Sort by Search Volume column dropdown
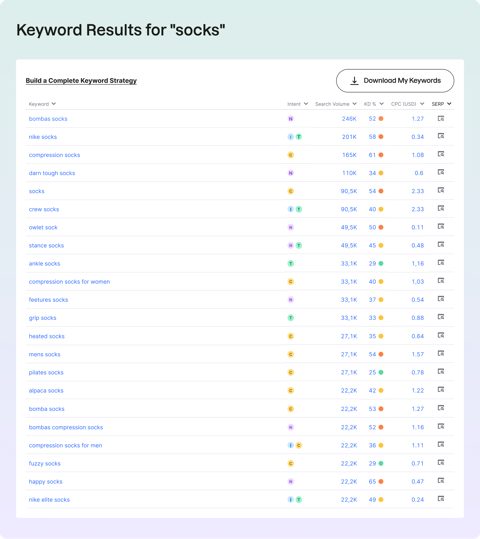The height and width of the screenshot is (539, 480). point(354,104)
